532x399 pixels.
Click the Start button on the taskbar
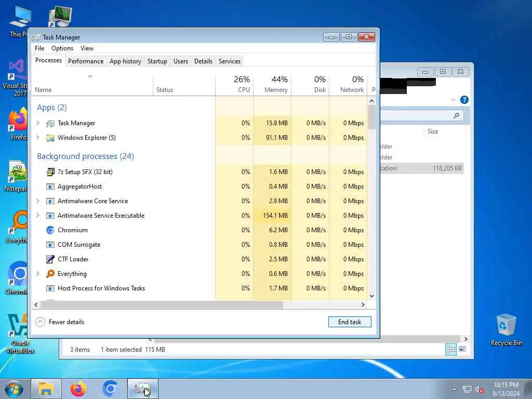point(14,389)
